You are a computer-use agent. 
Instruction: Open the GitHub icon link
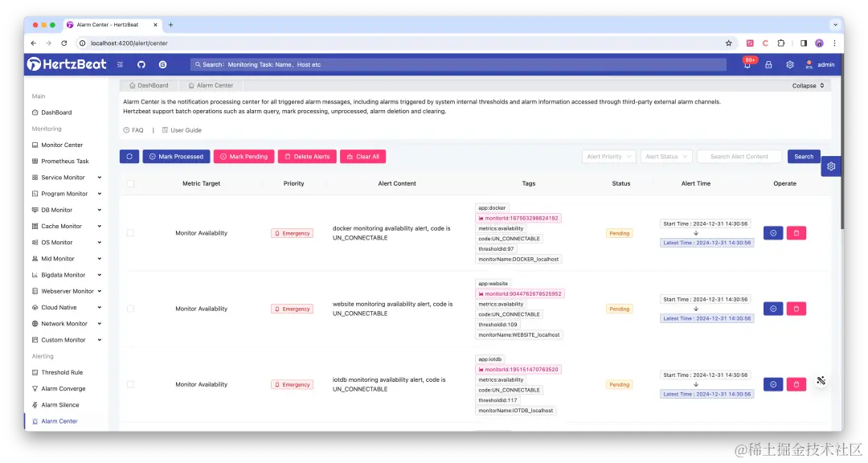click(141, 65)
